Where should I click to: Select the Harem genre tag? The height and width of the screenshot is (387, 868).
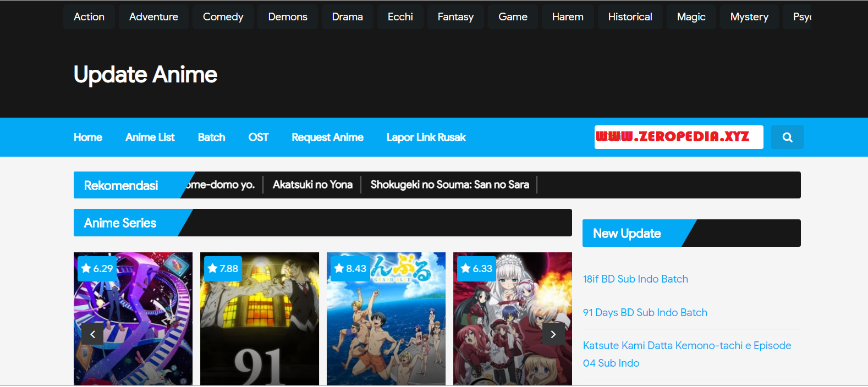tap(568, 16)
